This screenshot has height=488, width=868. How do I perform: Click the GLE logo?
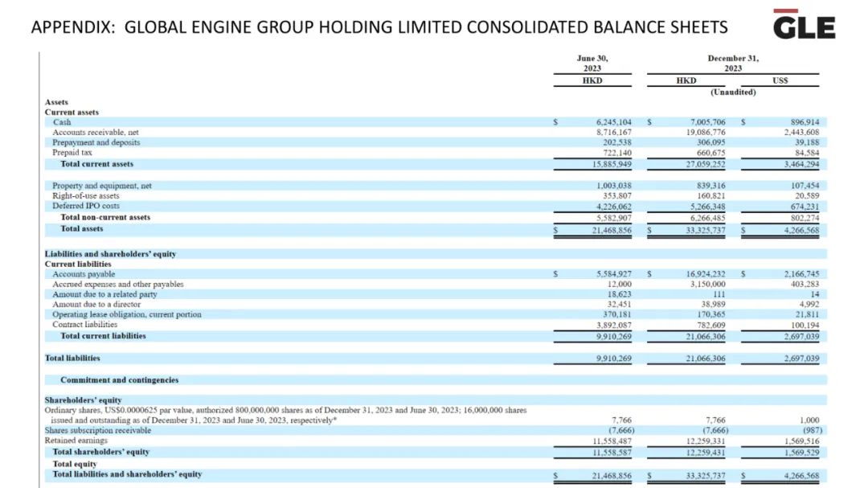pyautogui.click(x=804, y=24)
